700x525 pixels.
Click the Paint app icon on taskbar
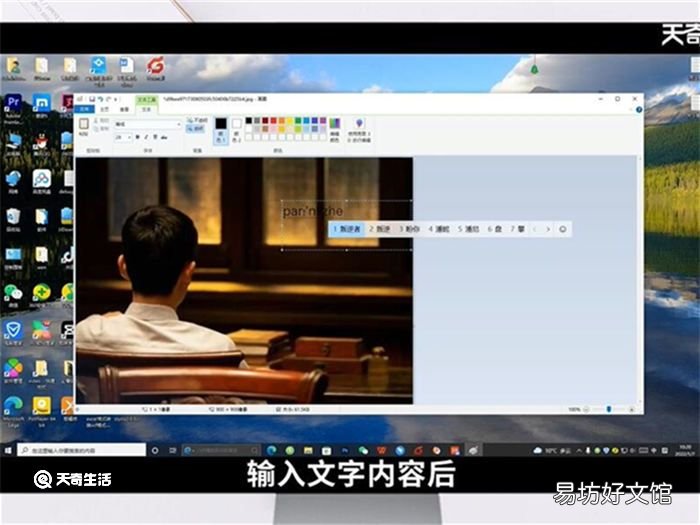474,450
